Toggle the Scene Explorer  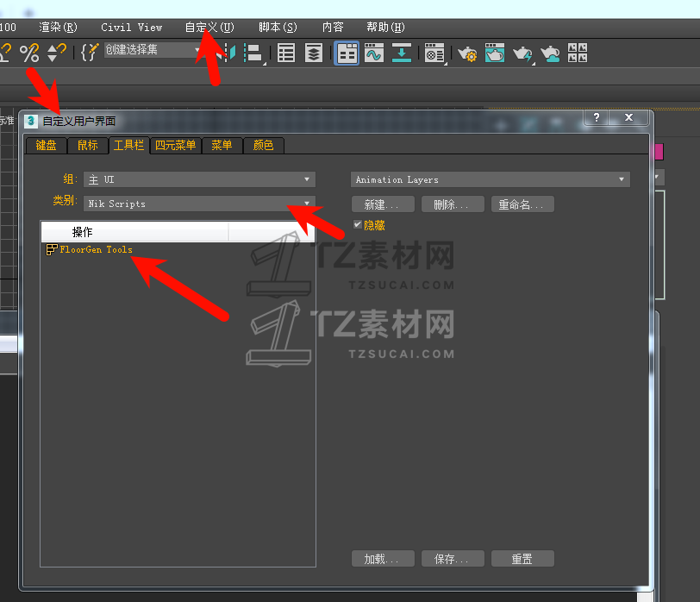click(286, 53)
